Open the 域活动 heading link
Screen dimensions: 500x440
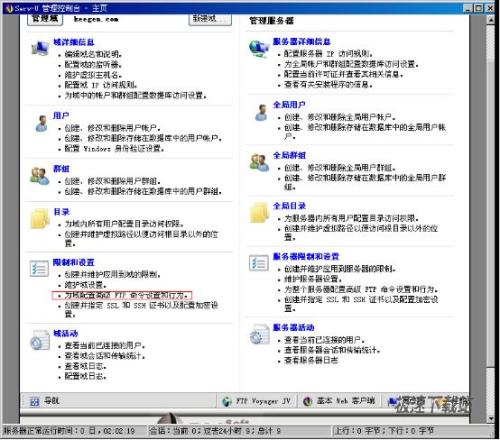click(x=66, y=333)
